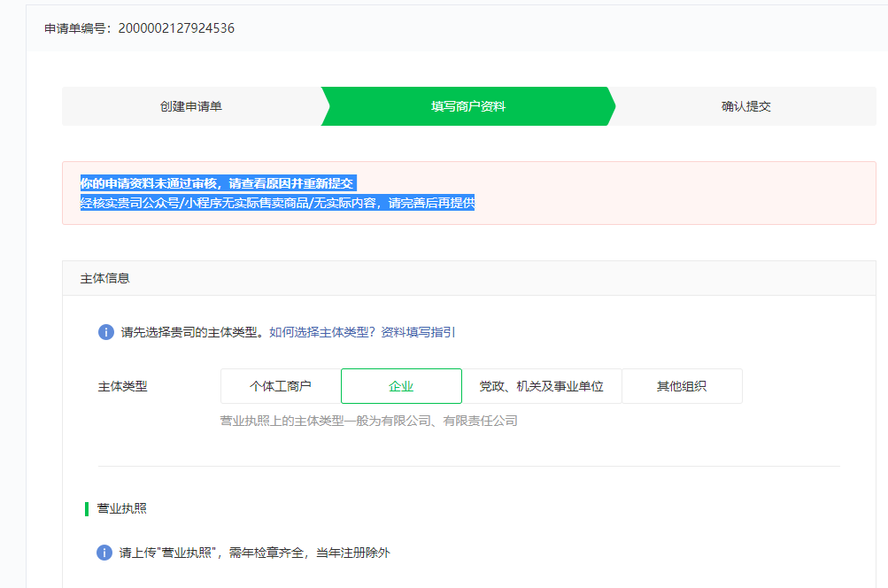Click the rejection reason text 经核实贵司公众号

(277, 203)
